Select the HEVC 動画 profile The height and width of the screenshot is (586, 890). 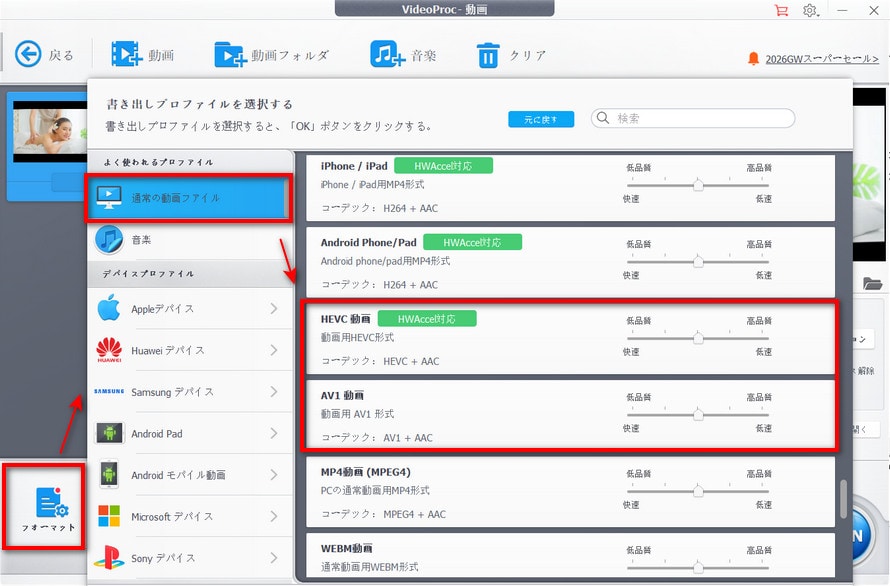coord(570,339)
